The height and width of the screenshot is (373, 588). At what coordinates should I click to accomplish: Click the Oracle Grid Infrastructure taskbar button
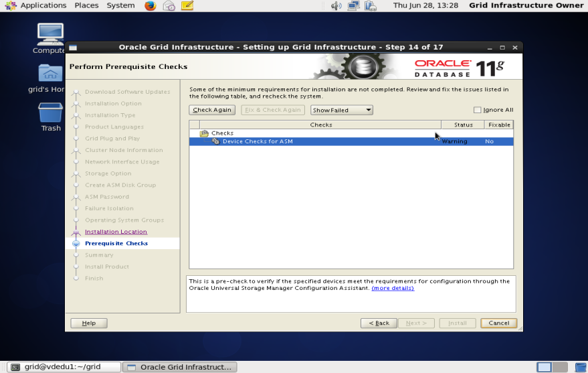(x=180, y=367)
